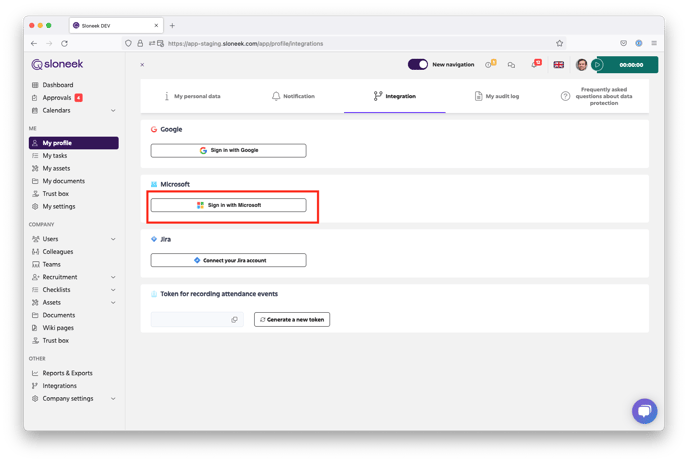Start the time tracker play button
Viewport: 688px width, 462px height.
(x=597, y=65)
